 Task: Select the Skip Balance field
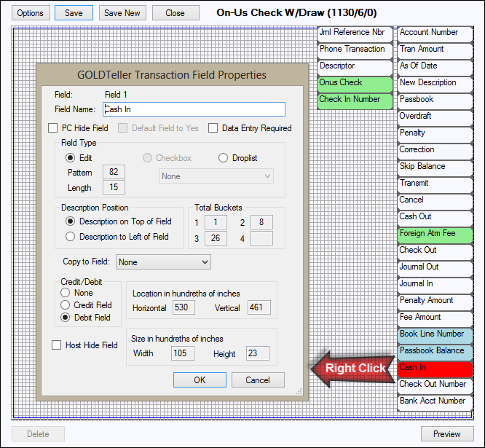(435, 168)
